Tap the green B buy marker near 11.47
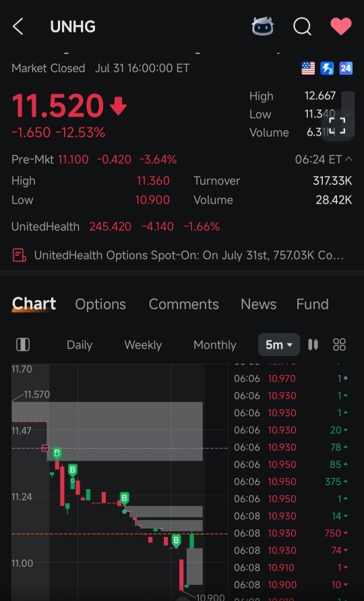 (57, 453)
